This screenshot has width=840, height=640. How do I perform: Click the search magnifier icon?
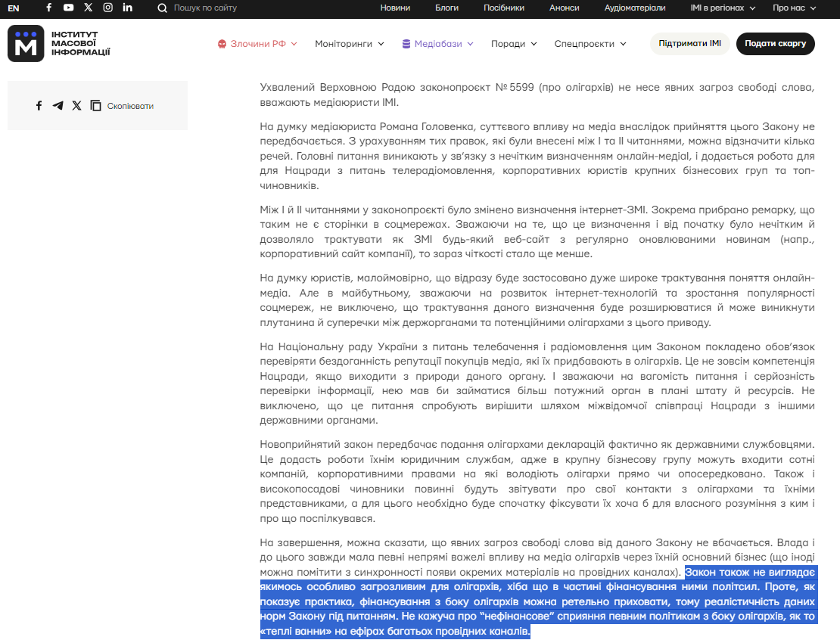coord(162,8)
